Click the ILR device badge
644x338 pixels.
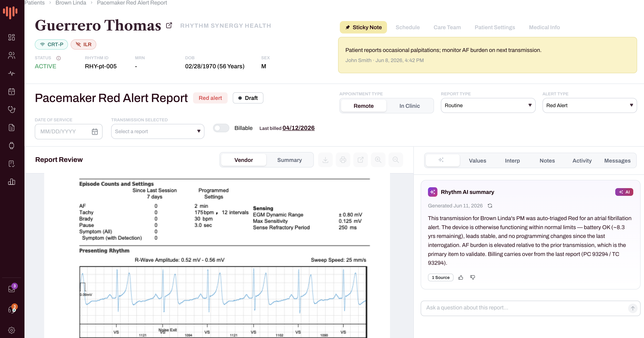[83, 44]
